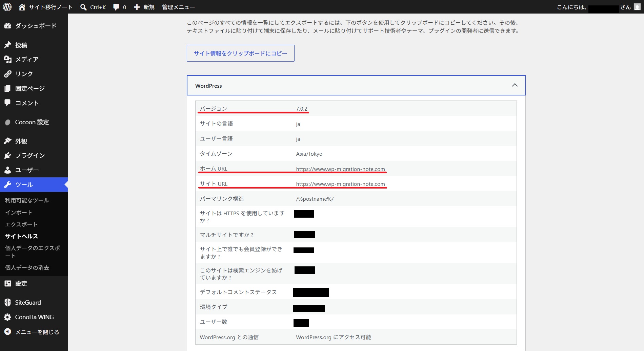Open 個人データの消去 submenu link
This screenshot has width=644, height=351.
[x=27, y=268]
